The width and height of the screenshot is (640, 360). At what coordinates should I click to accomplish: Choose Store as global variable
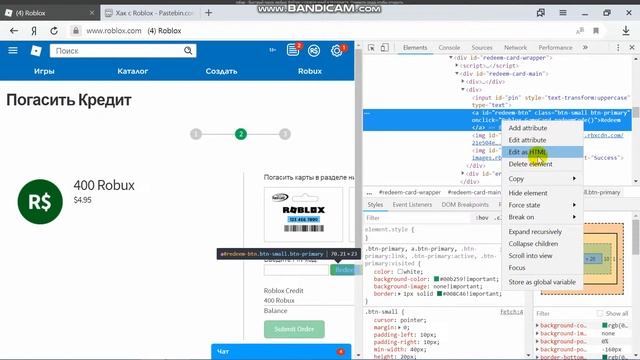tap(542, 282)
